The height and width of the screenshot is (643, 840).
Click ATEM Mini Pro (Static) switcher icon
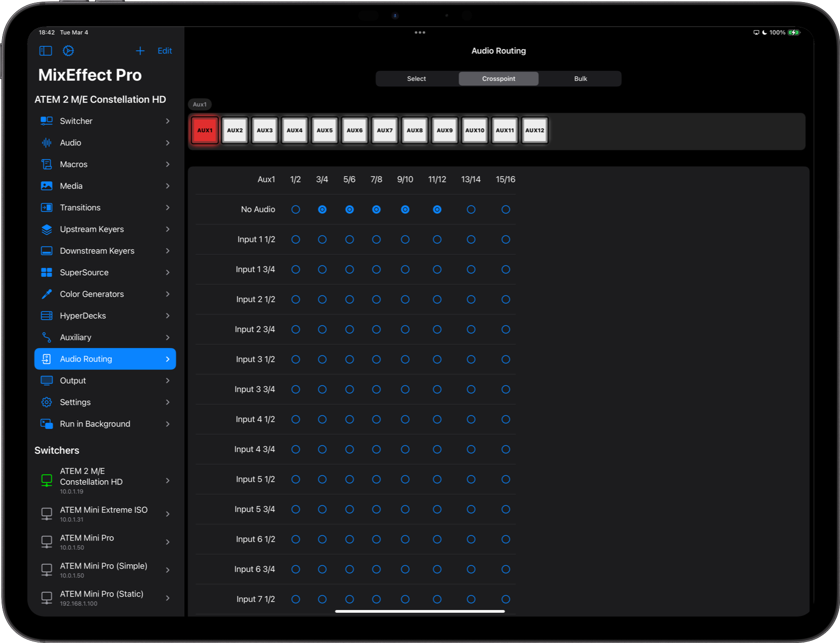point(47,598)
